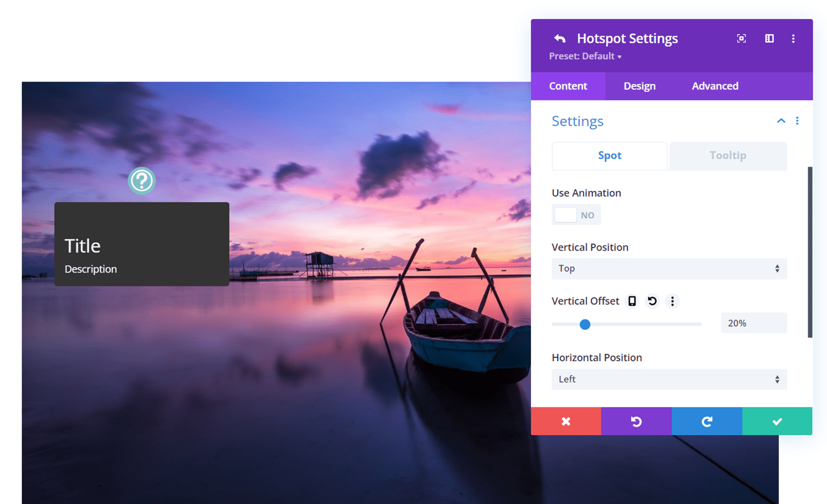Switch to the Advanced tab
Screen dimensions: 827x504
pos(715,86)
